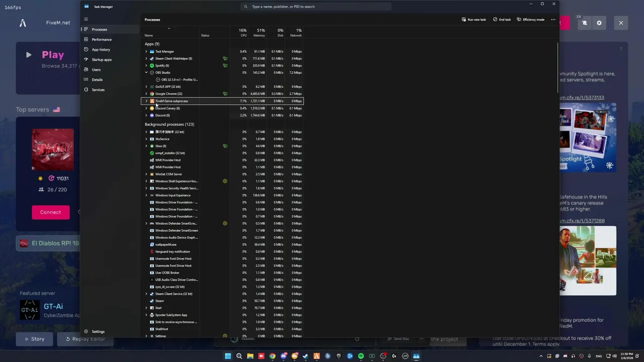Focus the Task Manager search field
The height and width of the screenshot is (362, 644).
316,7
